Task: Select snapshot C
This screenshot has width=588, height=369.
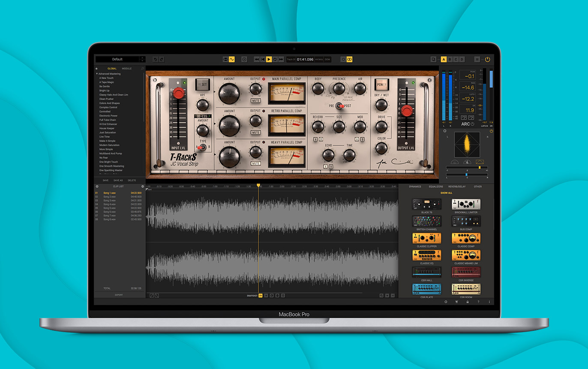Action: (456, 59)
